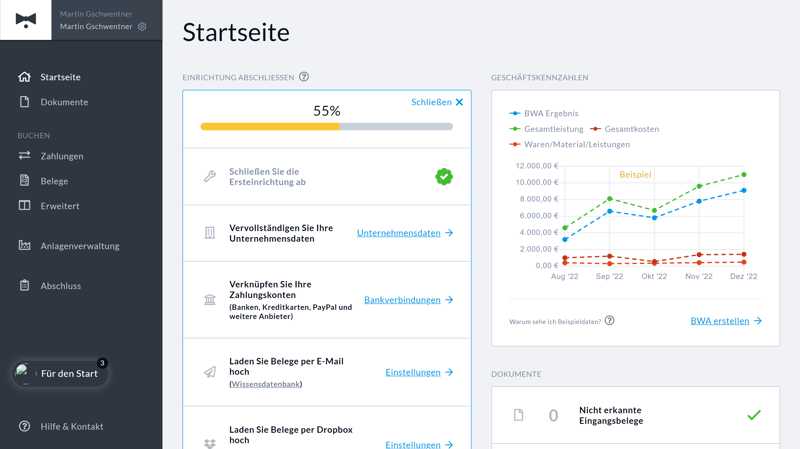Click the Beispiel label in the chart

tap(635, 174)
